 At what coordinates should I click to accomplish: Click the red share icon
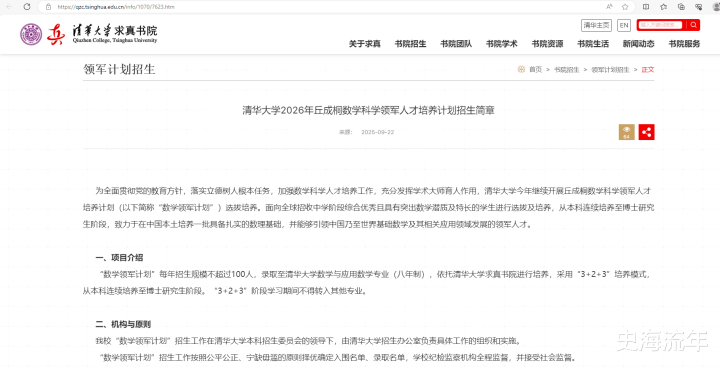point(647,132)
